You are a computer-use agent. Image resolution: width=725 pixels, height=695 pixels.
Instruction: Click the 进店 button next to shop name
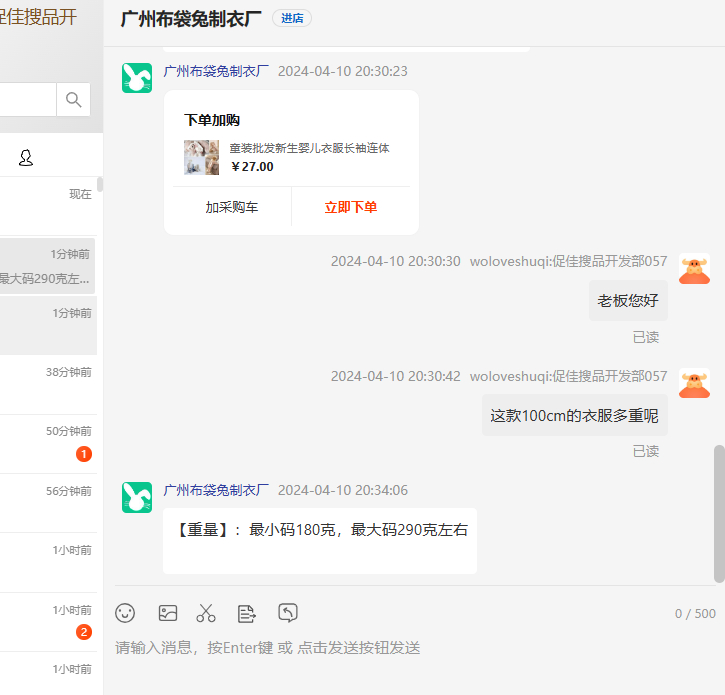pos(292,18)
